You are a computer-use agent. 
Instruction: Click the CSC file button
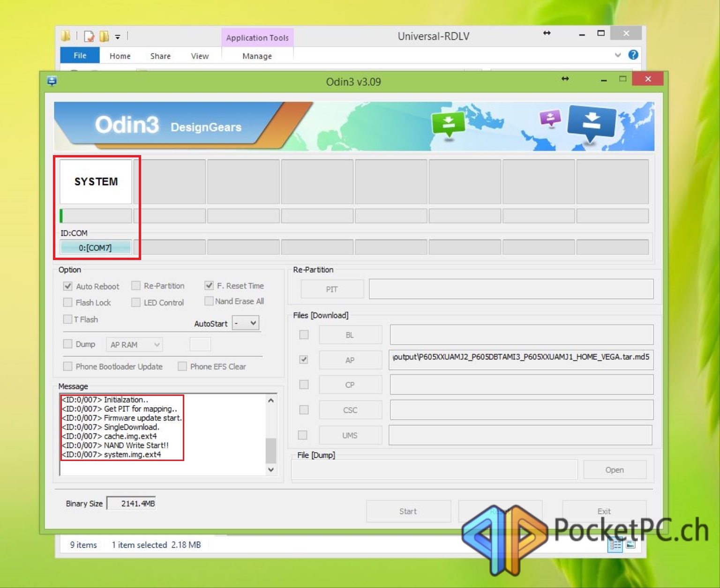(350, 410)
